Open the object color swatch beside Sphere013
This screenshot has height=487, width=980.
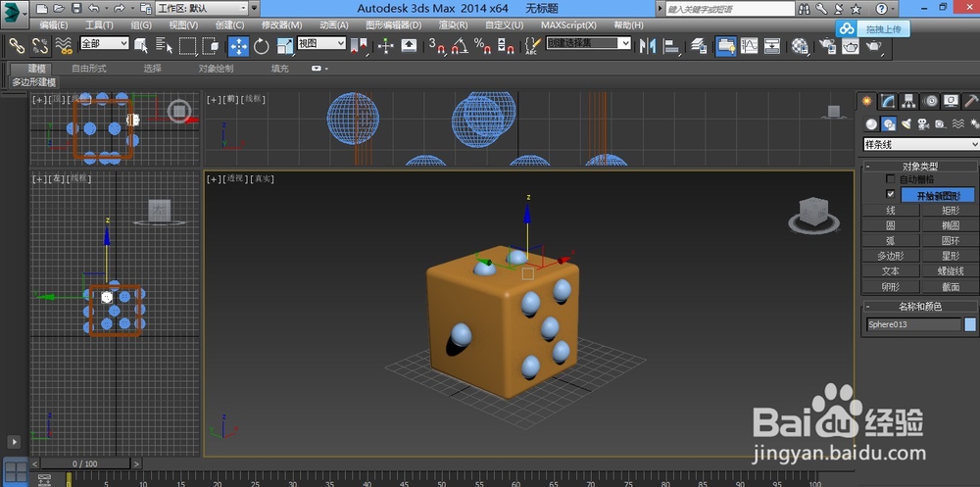[969, 324]
